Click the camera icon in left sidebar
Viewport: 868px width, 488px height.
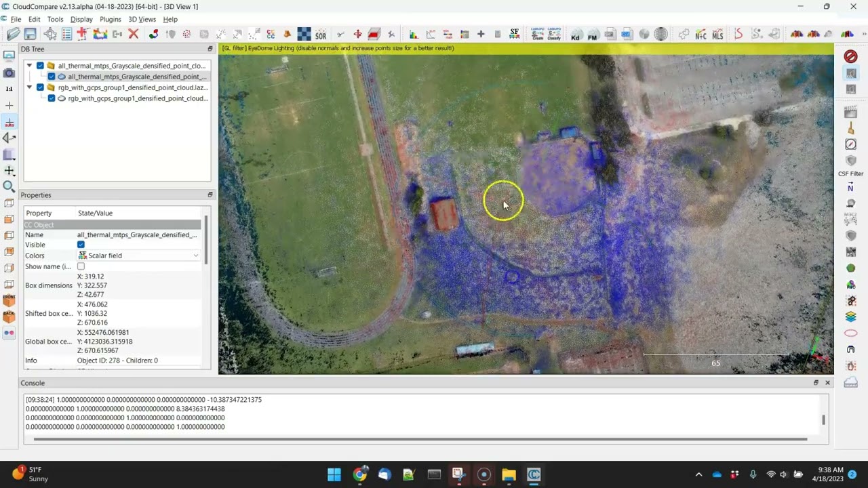[9, 73]
